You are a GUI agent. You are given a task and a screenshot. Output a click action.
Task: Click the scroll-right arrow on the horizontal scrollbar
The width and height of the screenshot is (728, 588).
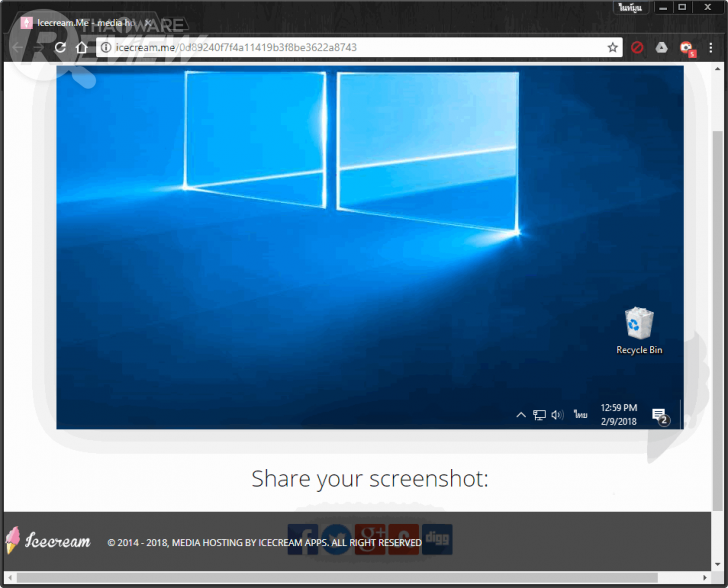pyautogui.click(x=705, y=578)
